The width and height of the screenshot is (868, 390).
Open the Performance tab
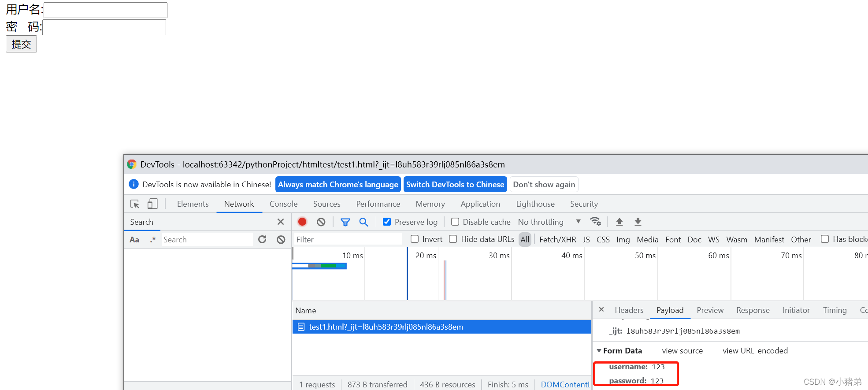coord(378,204)
